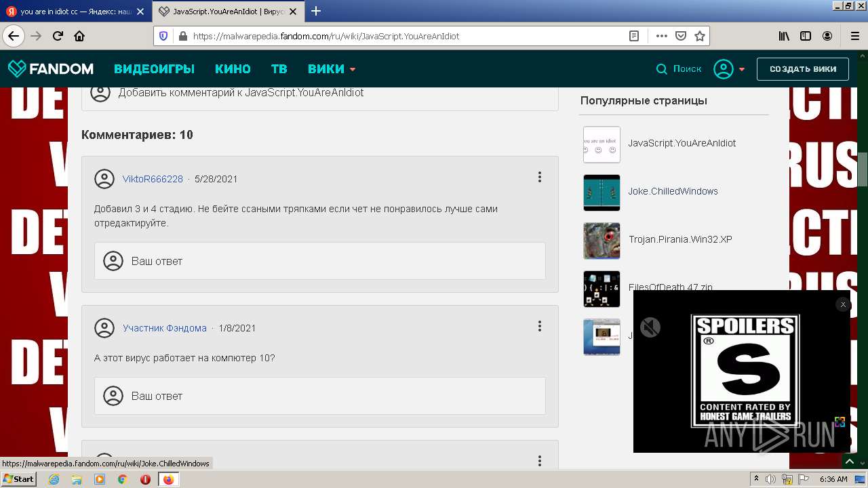Show site security padlock info
Image resolution: width=868 pixels, height=488 pixels.
coord(182,36)
